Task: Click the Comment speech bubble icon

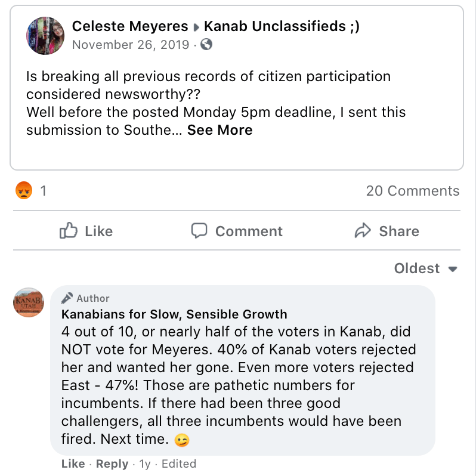Action: 199,231
